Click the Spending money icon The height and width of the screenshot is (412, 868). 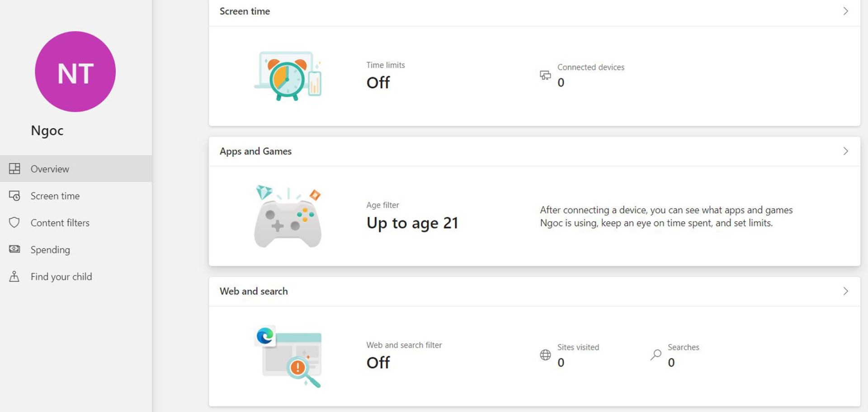point(14,249)
